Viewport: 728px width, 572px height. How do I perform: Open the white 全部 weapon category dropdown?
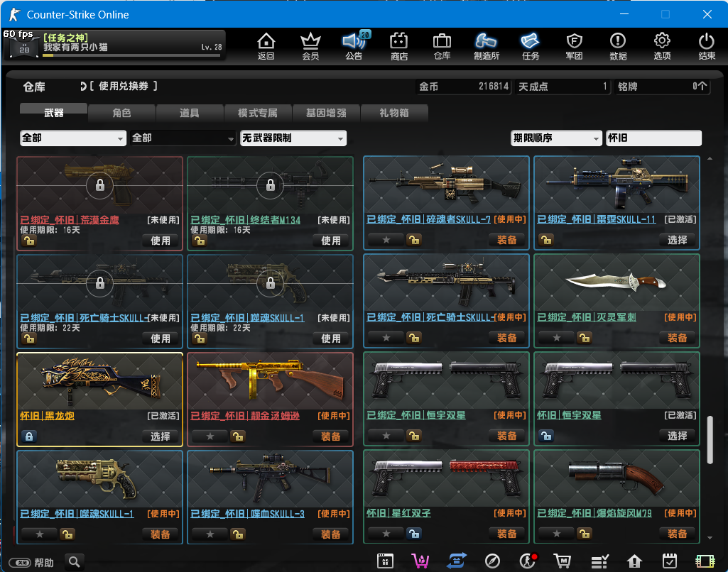coord(73,138)
